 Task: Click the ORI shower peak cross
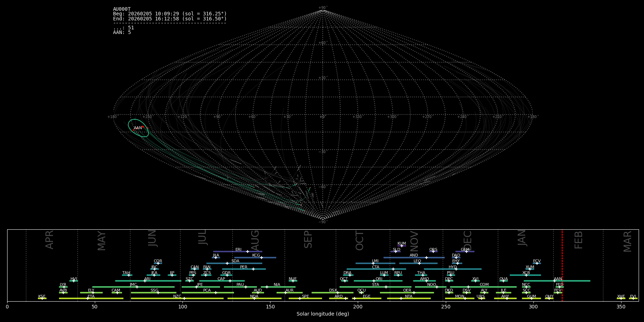point(374,281)
